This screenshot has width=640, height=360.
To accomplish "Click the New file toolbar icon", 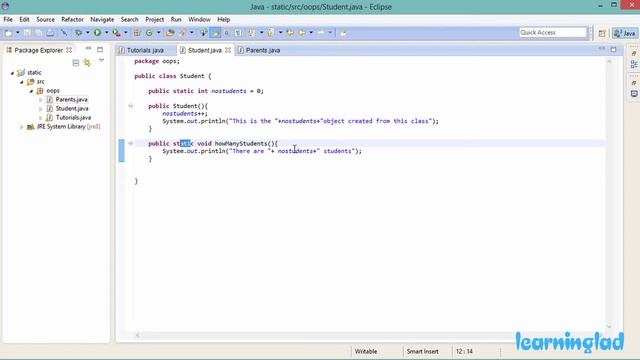I will click(x=9, y=33).
